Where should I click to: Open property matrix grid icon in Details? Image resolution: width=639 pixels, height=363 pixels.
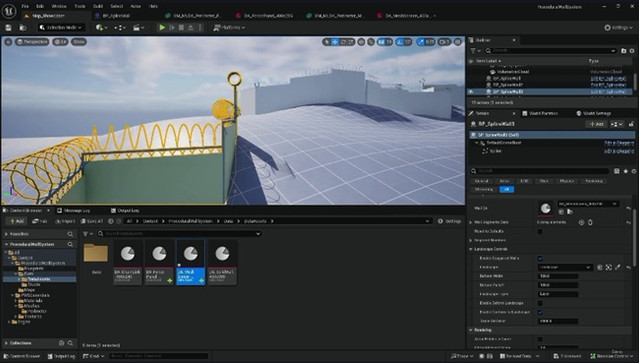617,171
